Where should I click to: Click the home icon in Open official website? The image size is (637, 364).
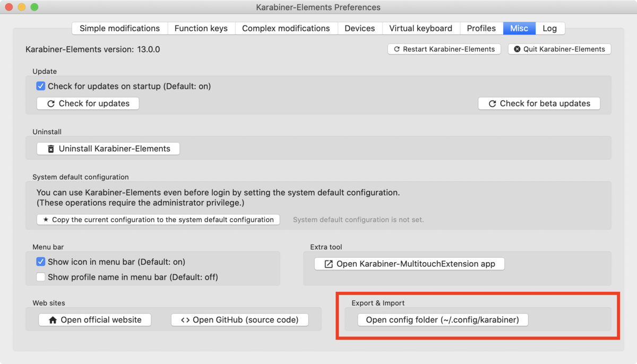click(53, 320)
